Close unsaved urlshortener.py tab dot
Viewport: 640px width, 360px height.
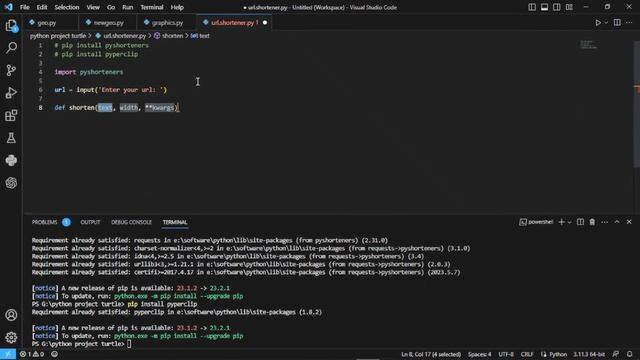[265, 23]
